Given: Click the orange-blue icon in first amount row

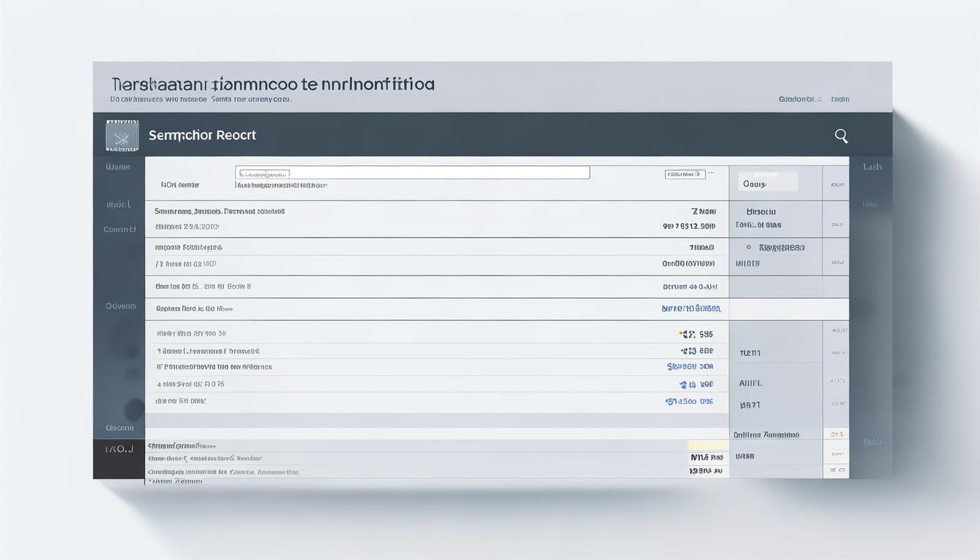Looking at the screenshot, I should pos(684,335).
